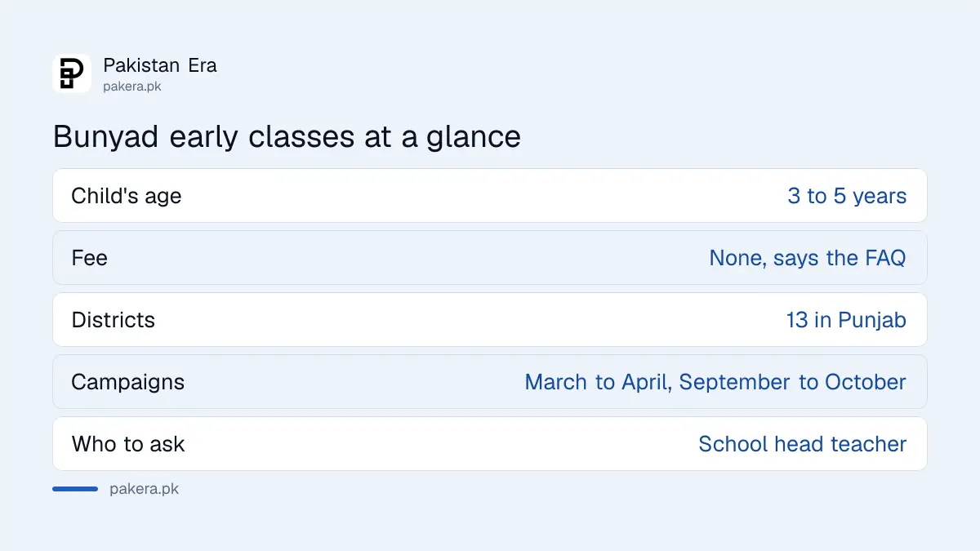Screen dimensions: 980x551
Task: Select the Bunyad early classes headline
Action: pos(287,136)
